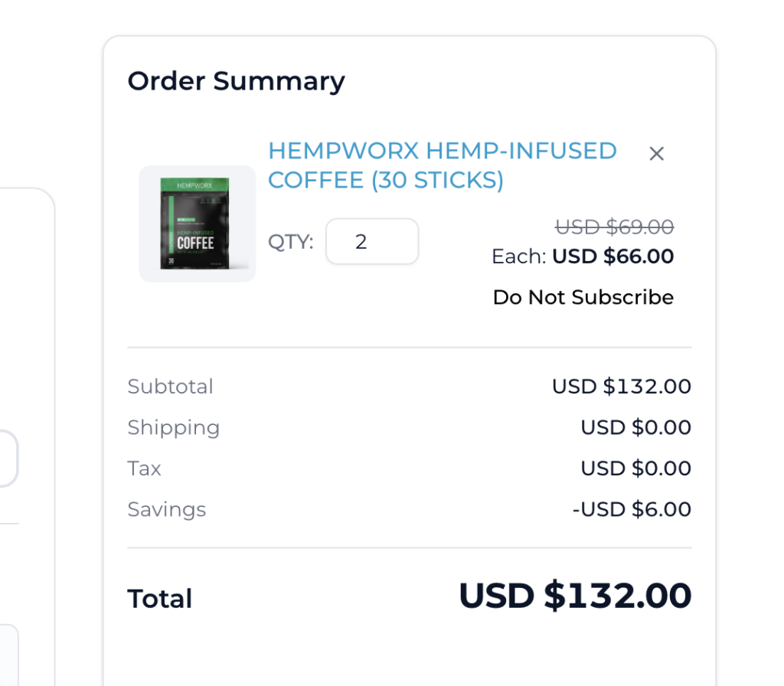Remove the Hemp-Infused Coffee item with the X
The image size is (784, 686).
656,153
